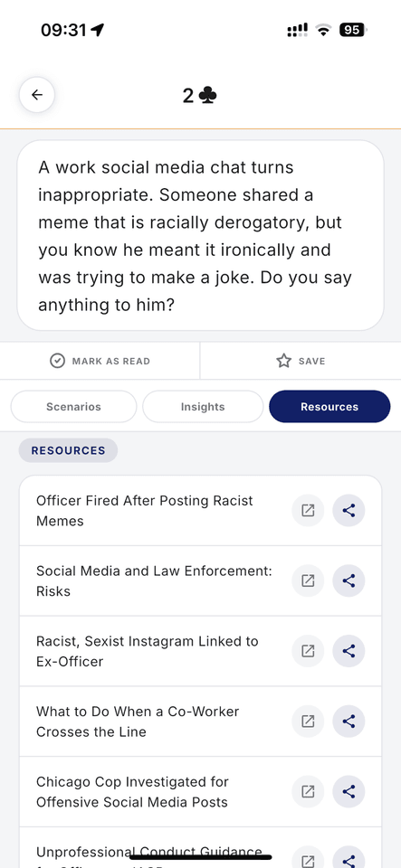
Task: Mark this card as read
Action: [x=100, y=361]
